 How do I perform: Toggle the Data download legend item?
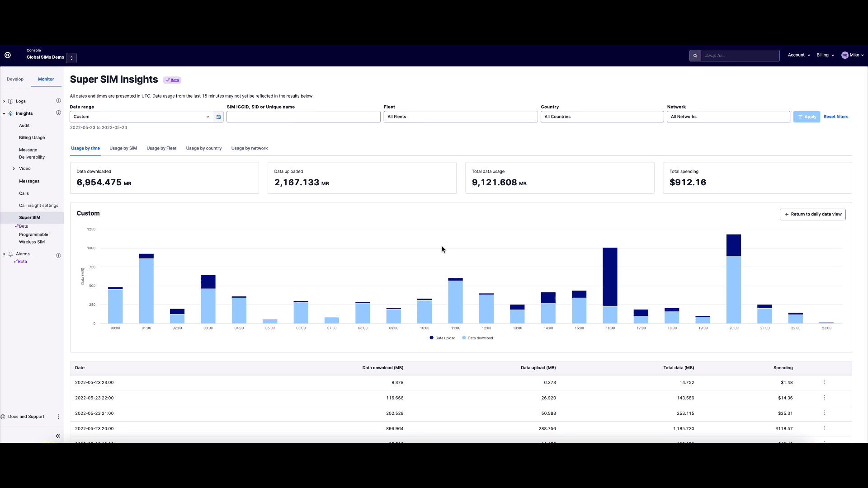coord(477,338)
